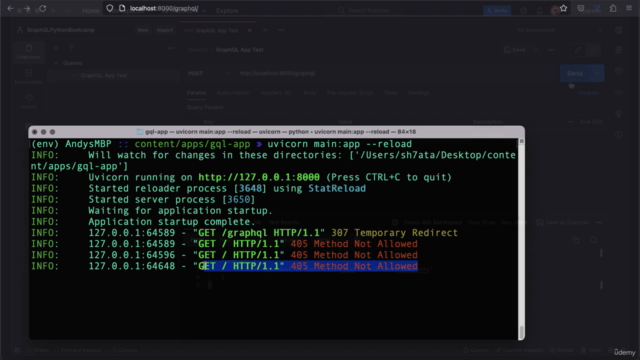Click the terminal window title bar
Screen dimensions: 640x360
pos(276,132)
